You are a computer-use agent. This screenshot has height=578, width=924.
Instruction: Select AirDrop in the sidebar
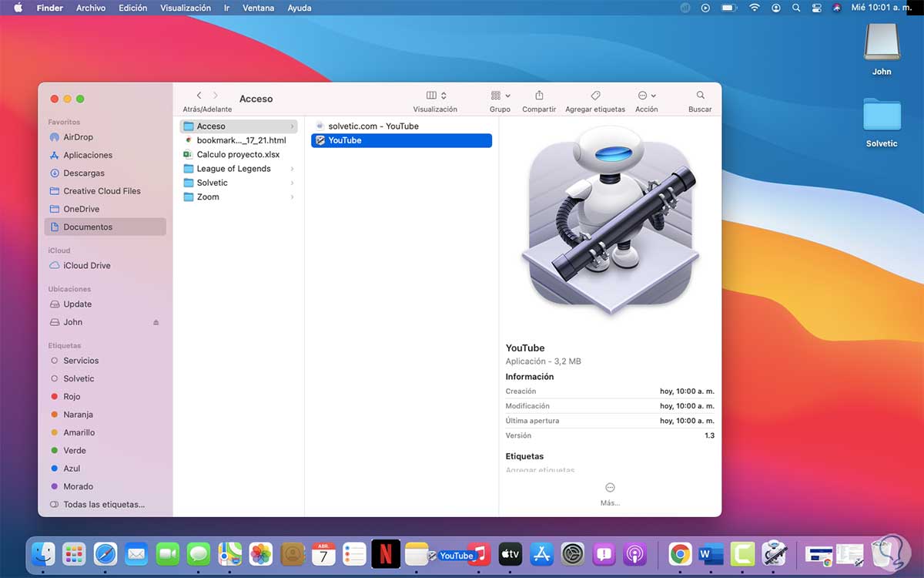pos(105,137)
